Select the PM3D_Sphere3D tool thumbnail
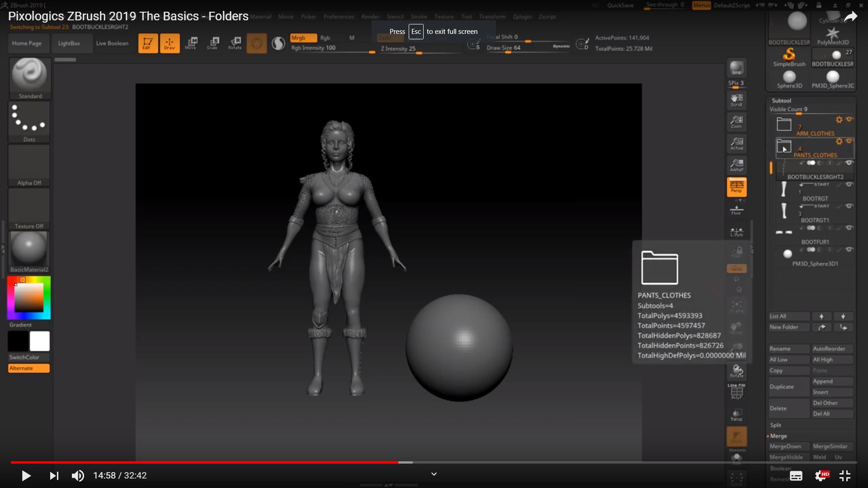Screen dimensions: 868x488 click(833, 80)
